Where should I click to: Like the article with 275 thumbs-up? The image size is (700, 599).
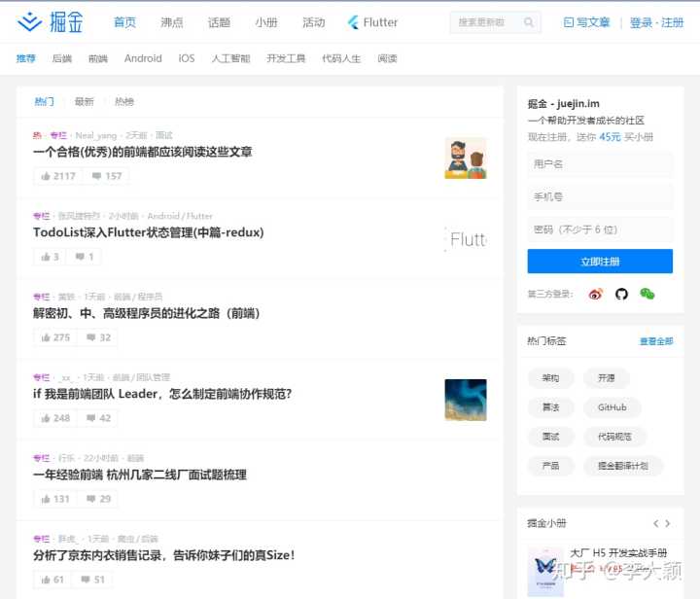[x=55, y=337]
